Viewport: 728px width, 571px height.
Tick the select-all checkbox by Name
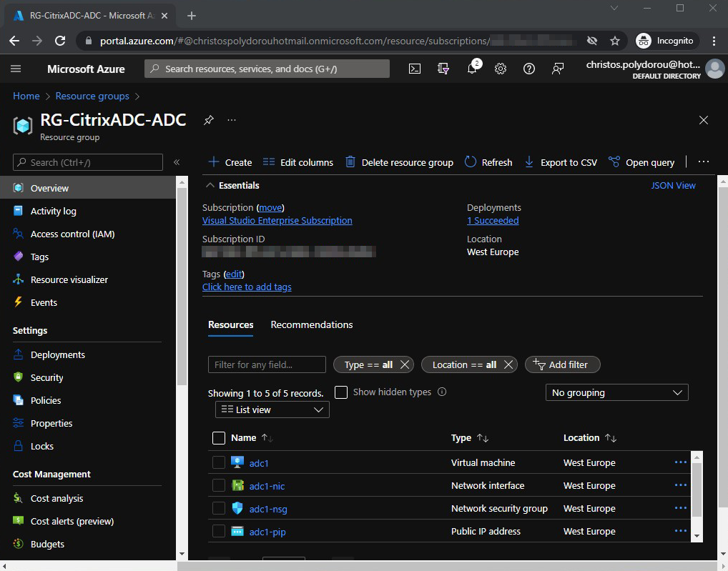coord(219,438)
